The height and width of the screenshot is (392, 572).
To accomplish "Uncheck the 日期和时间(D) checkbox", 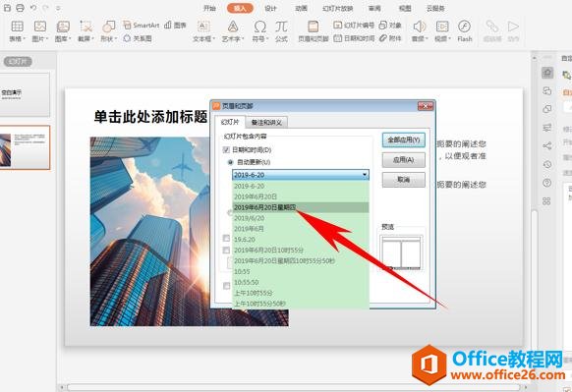I will click(226, 150).
